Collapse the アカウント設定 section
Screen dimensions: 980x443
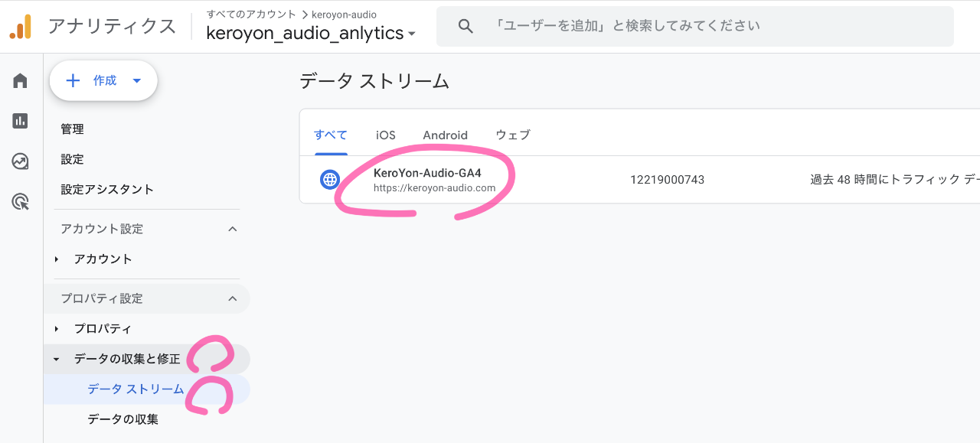click(233, 229)
